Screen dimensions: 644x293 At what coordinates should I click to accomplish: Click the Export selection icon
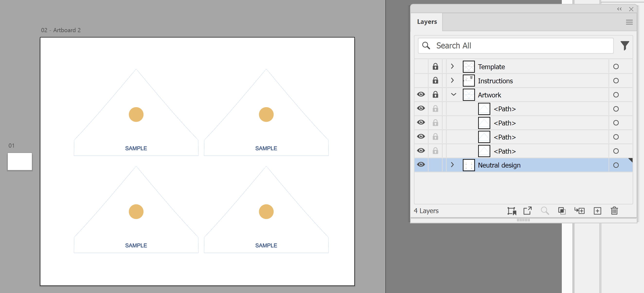click(528, 211)
